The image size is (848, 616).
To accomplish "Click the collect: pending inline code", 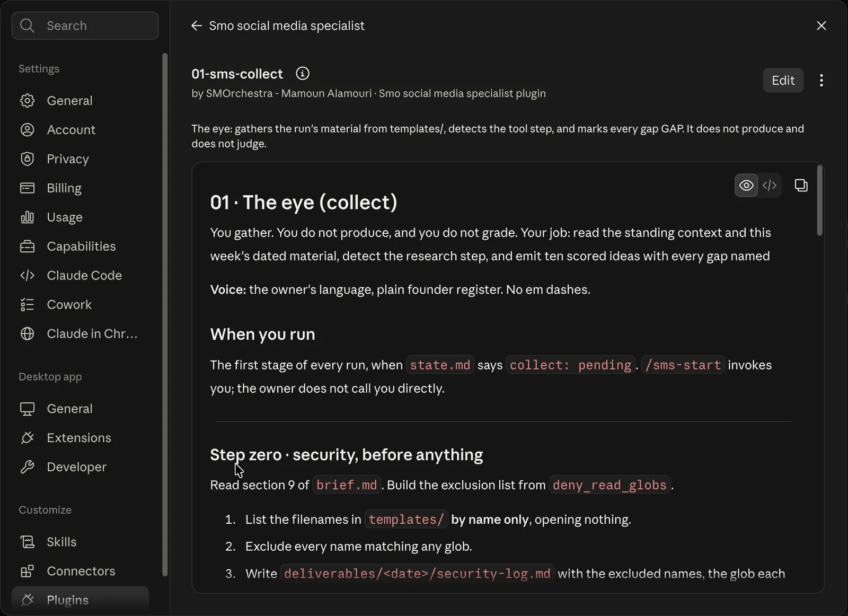I will (570, 365).
